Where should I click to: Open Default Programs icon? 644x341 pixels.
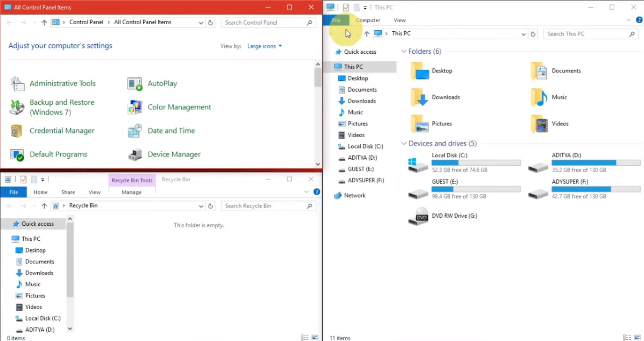[x=17, y=154]
